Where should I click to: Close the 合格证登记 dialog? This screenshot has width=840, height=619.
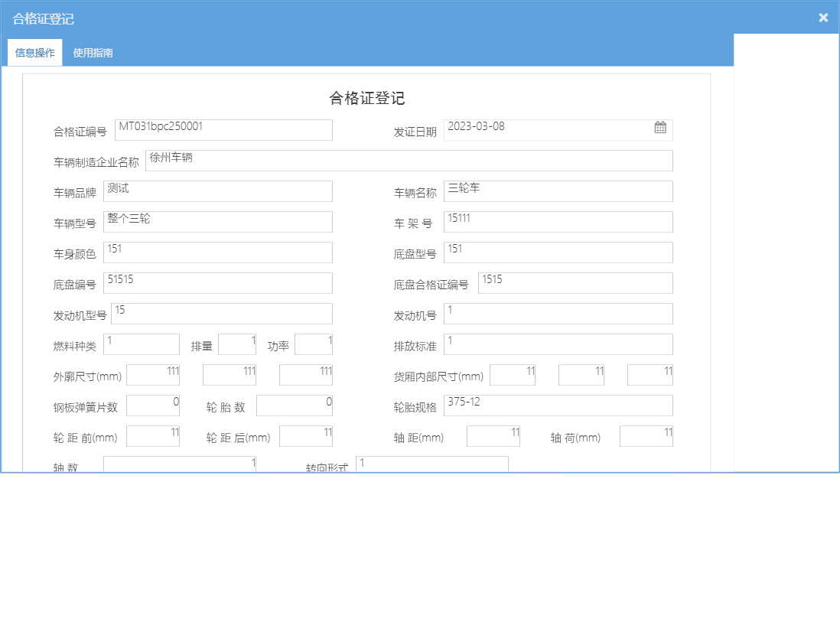point(823,17)
